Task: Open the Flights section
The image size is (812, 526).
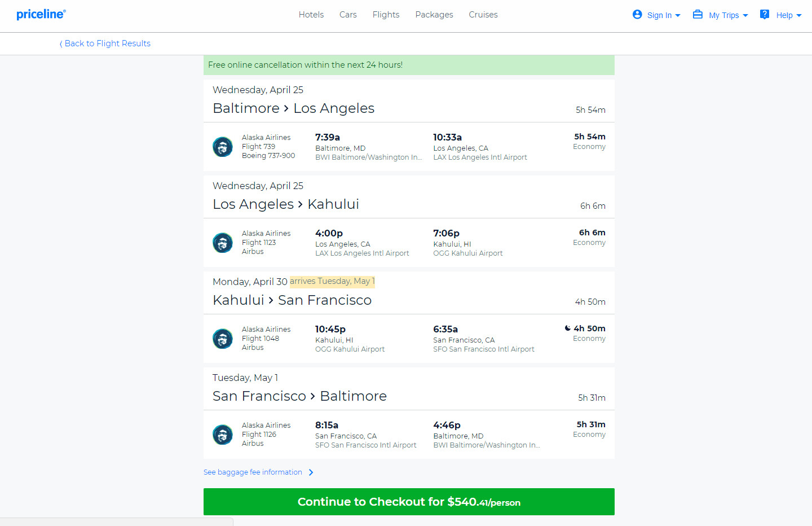Action: click(386, 15)
